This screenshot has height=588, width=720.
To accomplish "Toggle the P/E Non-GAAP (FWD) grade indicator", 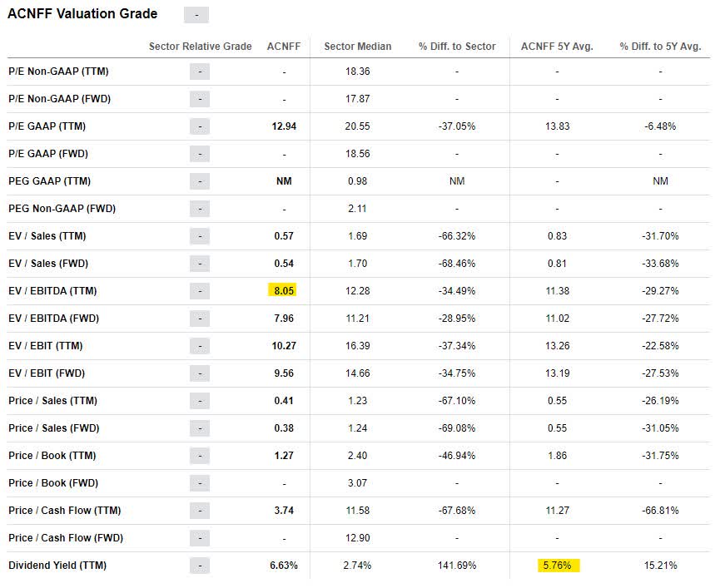I will pyautogui.click(x=199, y=100).
